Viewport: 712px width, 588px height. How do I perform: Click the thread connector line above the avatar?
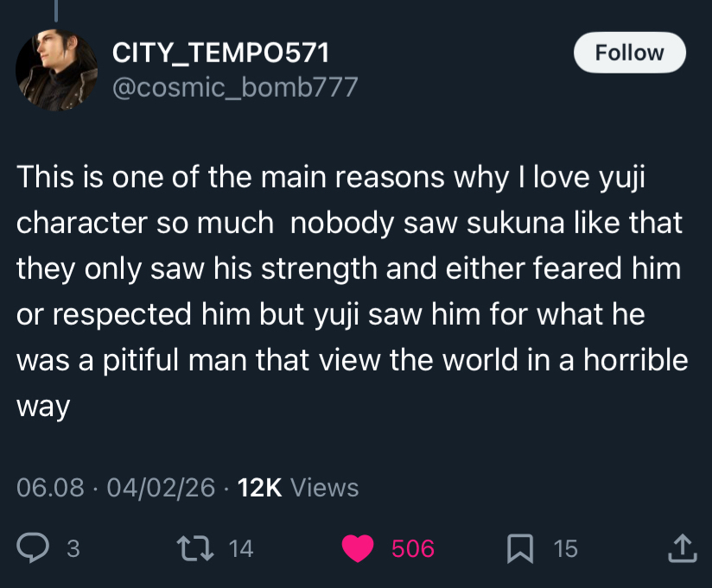(x=57, y=10)
